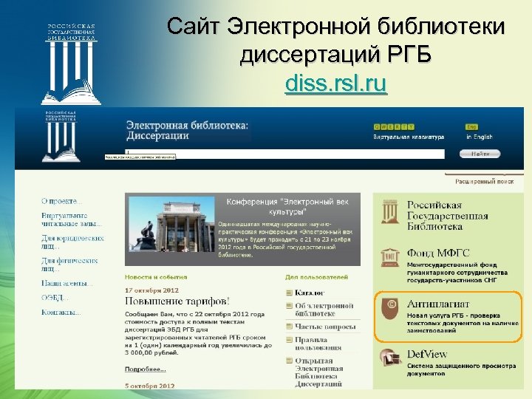This screenshot has width=532, height=399.
Task: Select '17 октября 2012' news date
Action: click(151, 290)
